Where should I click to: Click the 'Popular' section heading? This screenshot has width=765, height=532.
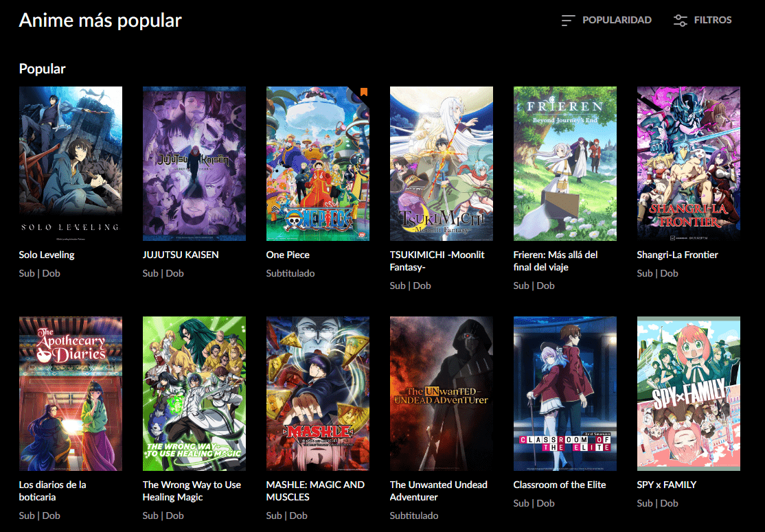[x=42, y=69]
